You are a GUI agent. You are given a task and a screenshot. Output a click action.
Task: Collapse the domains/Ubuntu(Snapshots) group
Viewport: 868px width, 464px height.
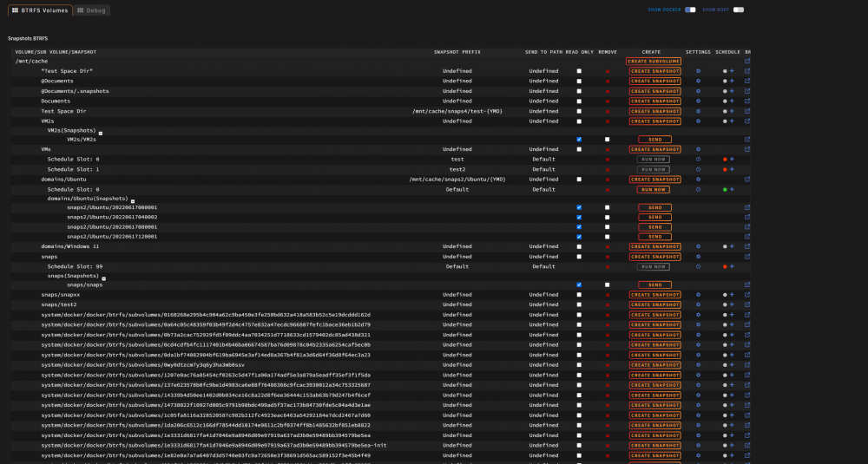point(133,201)
